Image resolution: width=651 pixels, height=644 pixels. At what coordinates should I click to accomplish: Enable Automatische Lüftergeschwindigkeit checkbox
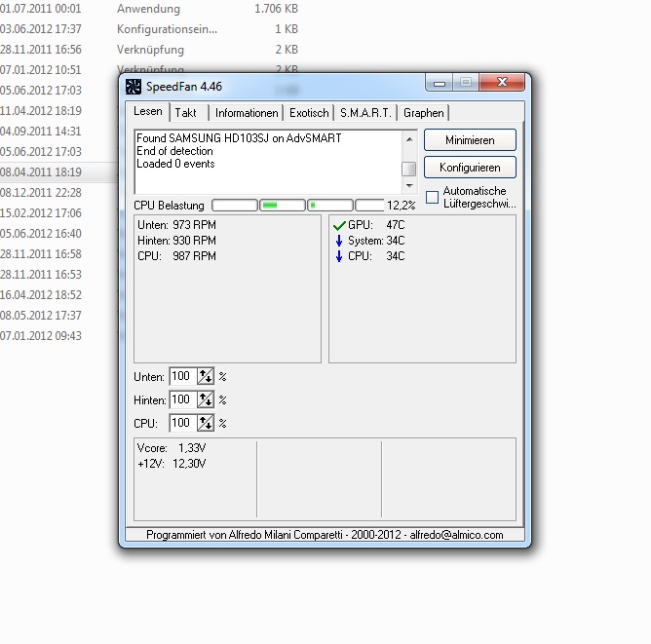point(432,197)
